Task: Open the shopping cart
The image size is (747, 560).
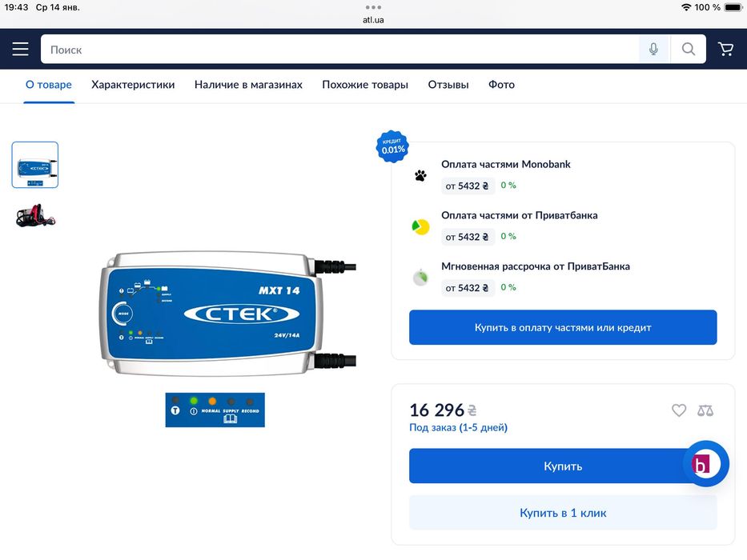Action: click(x=725, y=49)
